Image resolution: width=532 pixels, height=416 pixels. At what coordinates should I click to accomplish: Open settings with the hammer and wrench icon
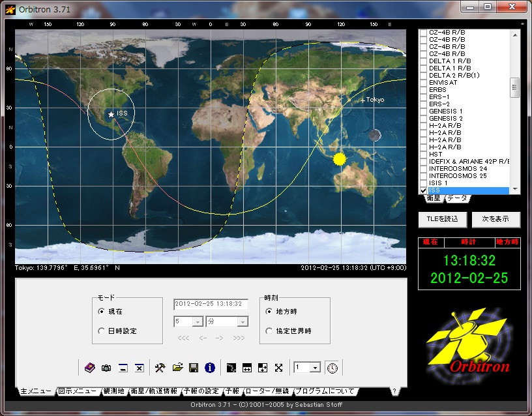click(x=160, y=368)
